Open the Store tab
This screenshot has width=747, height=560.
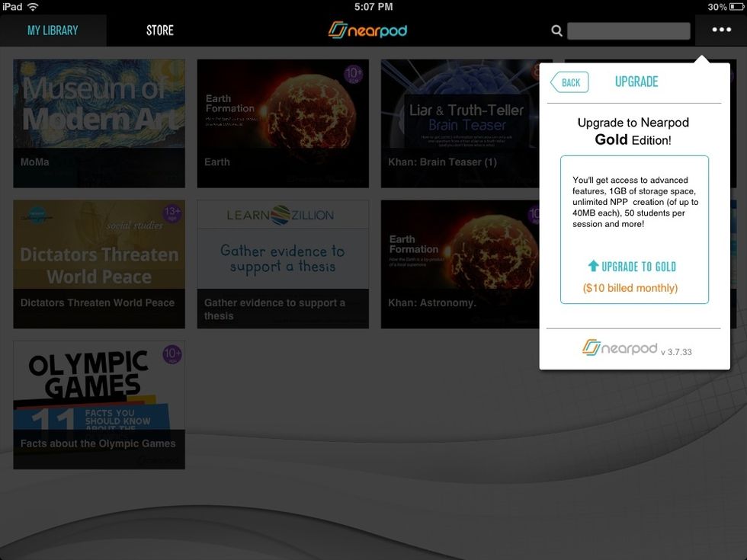coord(160,30)
